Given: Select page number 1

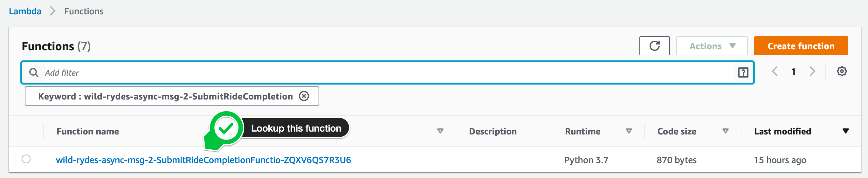Looking at the screenshot, I should point(793,72).
